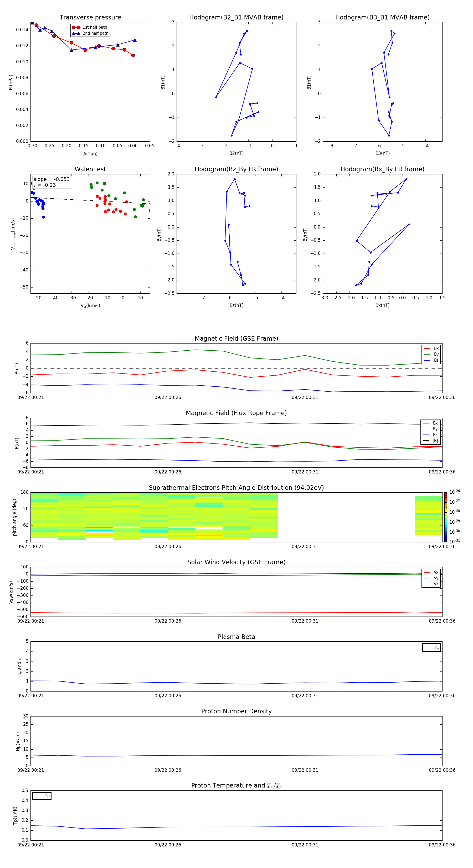Click the Suprathermal Electrons Pitch Angle Distribution title
This screenshot has height=868, width=473.
pyautogui.click(x=236, y=488)
